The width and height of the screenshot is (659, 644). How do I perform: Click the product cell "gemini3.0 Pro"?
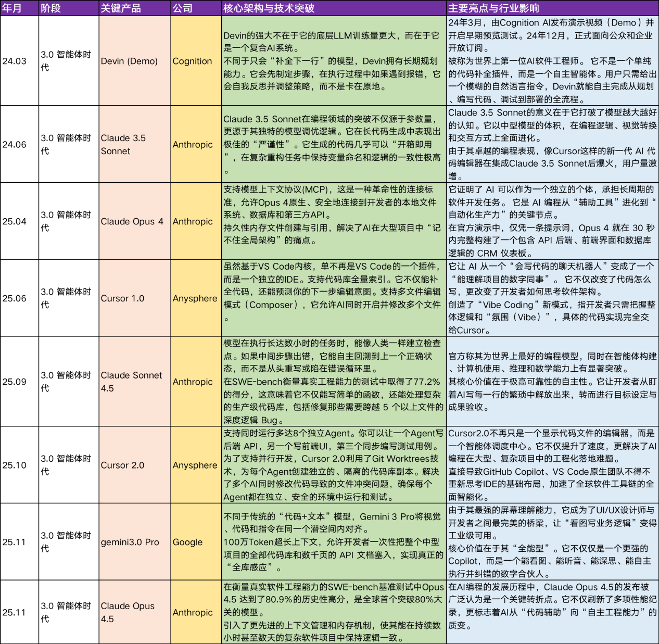coord(135,542)
